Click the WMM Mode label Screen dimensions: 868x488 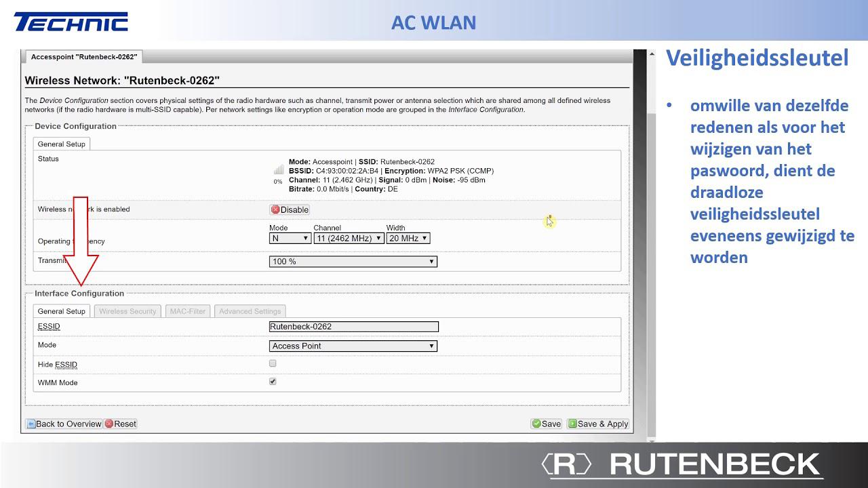[58, 383]
